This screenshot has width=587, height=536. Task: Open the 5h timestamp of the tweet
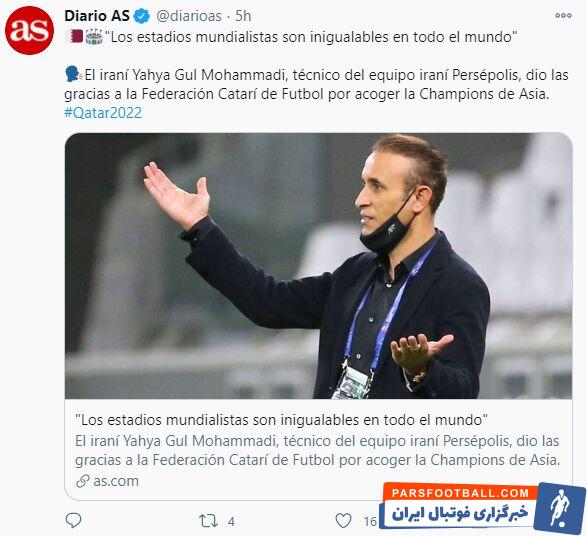(243, 16)
